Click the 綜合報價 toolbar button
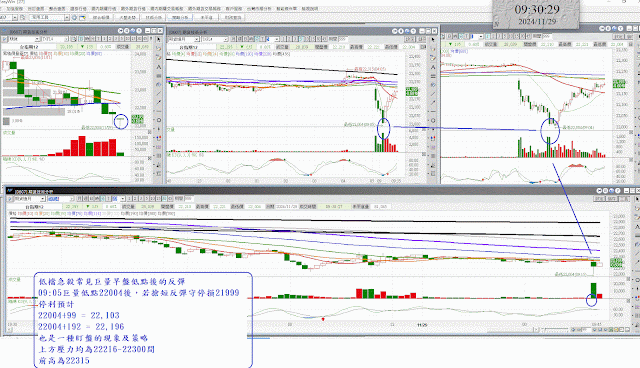This screenshot has width=640, height=368. (101, 17)
